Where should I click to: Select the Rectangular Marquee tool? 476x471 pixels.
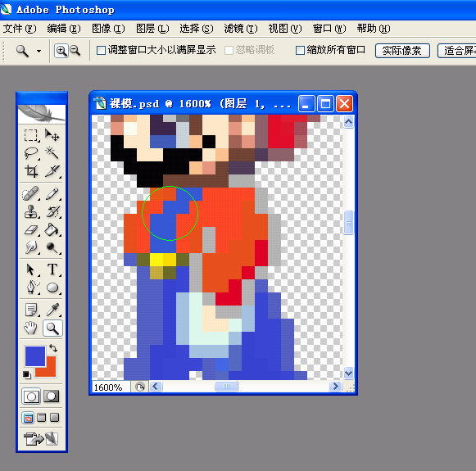(x=31, y=135)
